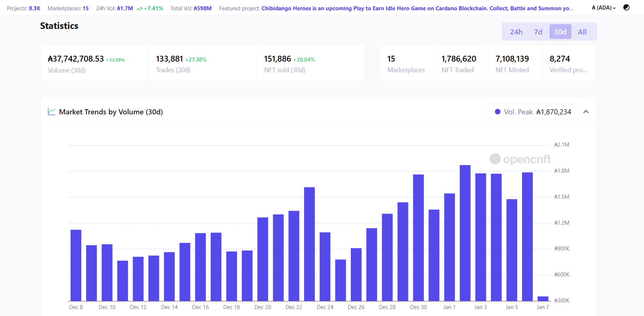Click the Dec 30 volume bar
644x316 pixels.
click(x=418, y=238)
